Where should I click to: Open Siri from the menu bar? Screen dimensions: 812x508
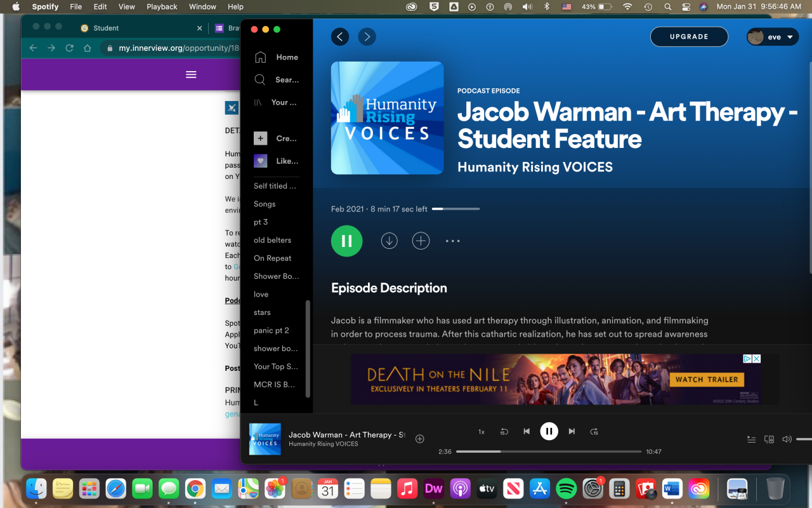[x=704, y=7]
